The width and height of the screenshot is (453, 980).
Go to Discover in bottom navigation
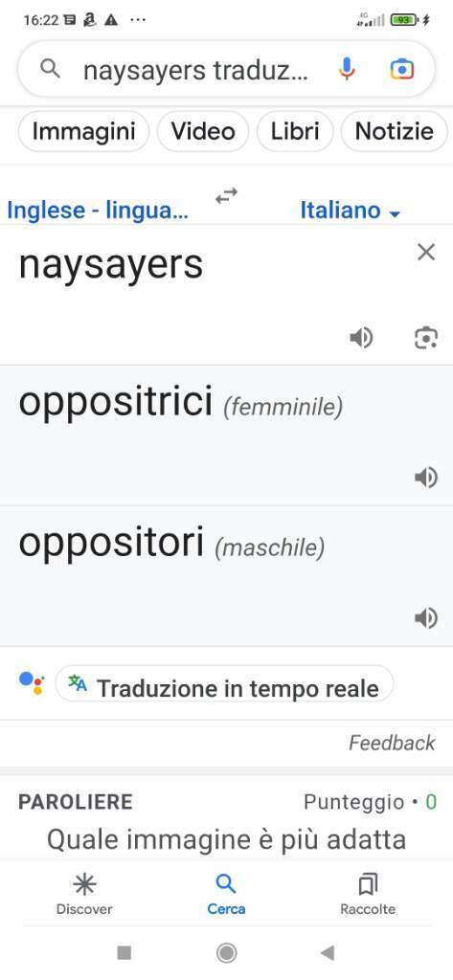click(84, 895)
